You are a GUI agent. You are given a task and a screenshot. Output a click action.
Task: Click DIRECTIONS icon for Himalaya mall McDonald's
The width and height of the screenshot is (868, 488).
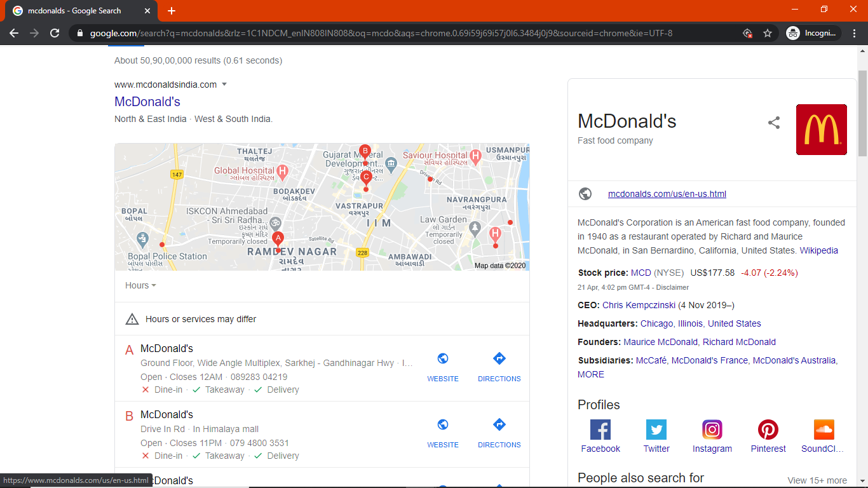tap(499, 426)
